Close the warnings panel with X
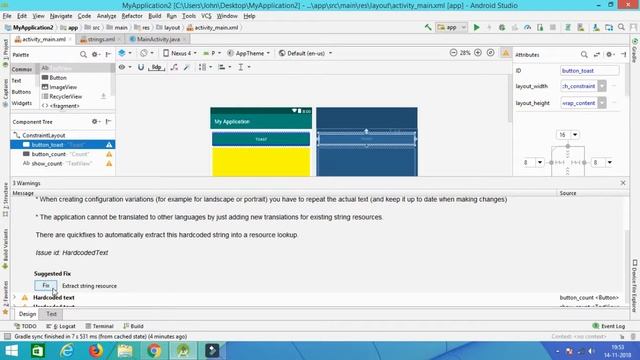The width and height of the screenshot is (640, 360). (623, 183)
